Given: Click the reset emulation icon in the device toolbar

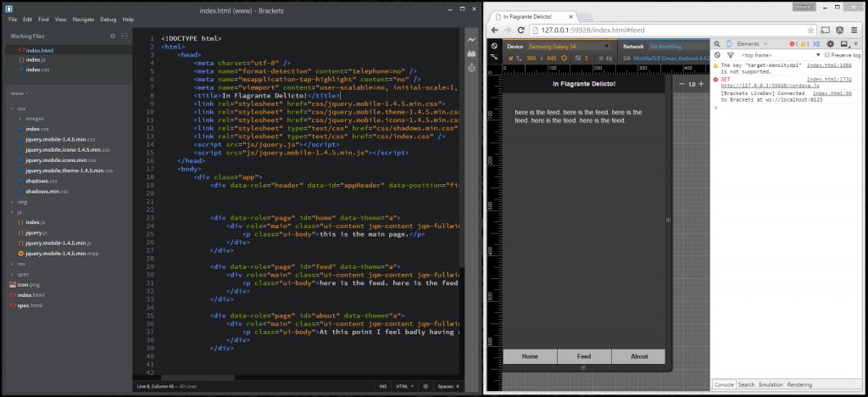Looking at the screenshot, I should 494,46.
